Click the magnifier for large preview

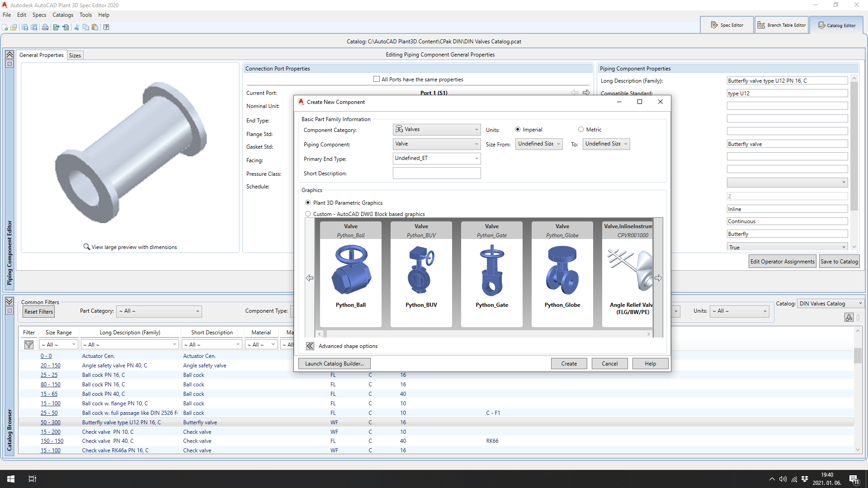(86, 247)
